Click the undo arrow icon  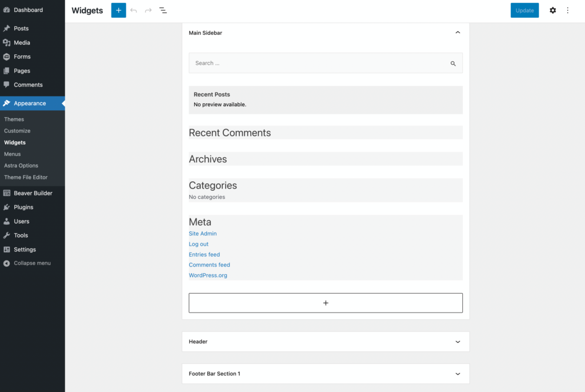pos(134,10)
